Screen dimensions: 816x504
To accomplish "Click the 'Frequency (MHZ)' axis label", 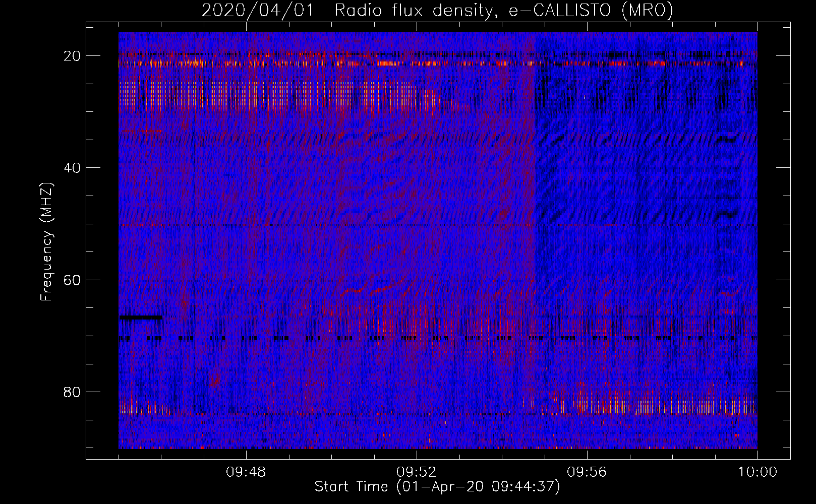I will [46, 242].
